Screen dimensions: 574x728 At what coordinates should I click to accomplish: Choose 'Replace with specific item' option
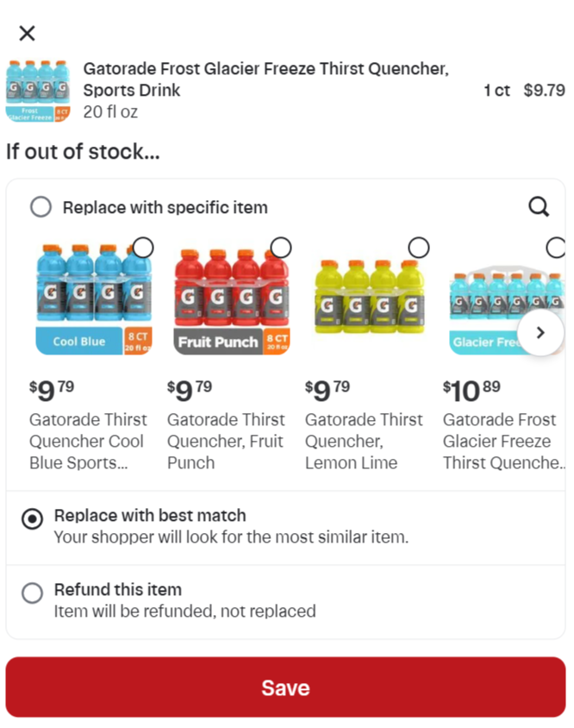coord(41,207)
